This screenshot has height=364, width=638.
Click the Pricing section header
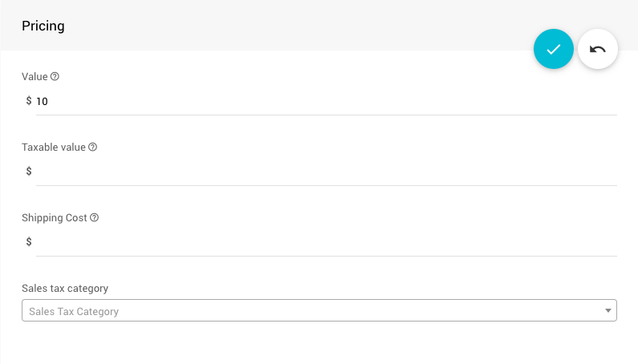(43, 26)
